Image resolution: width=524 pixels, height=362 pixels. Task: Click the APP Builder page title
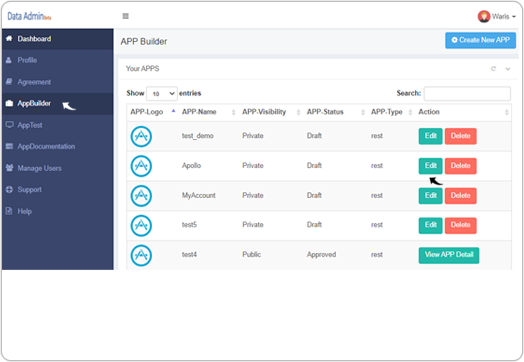click(x=144, y=41)
